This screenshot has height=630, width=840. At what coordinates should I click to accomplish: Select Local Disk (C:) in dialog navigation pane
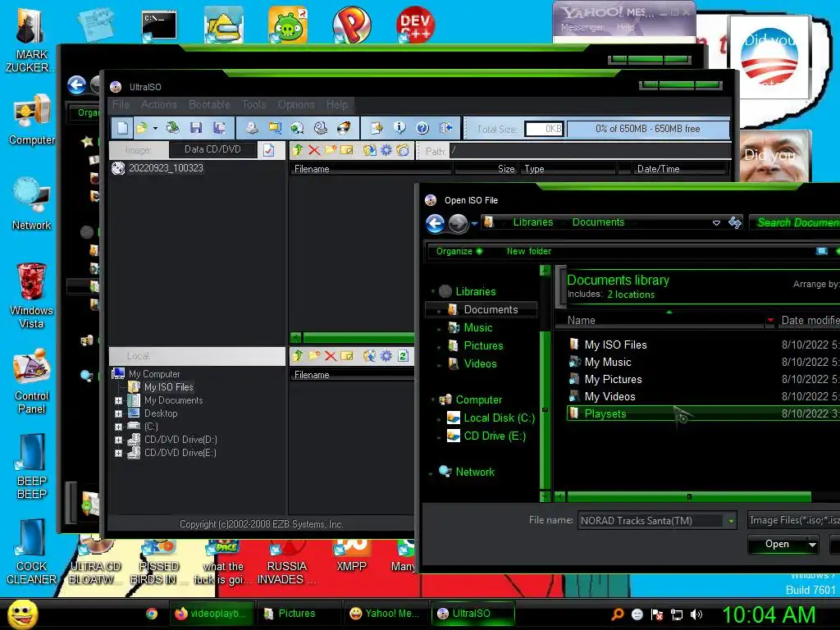(x=499, y=418)
